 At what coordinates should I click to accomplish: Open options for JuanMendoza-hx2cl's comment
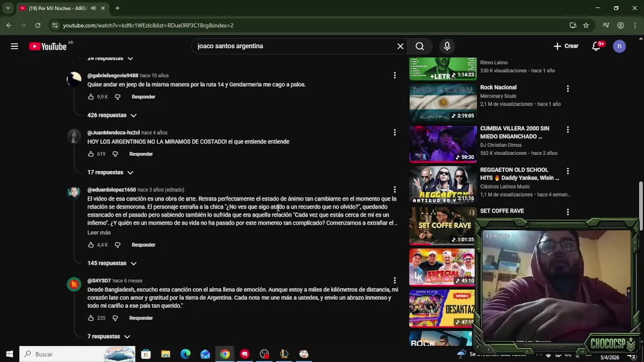pos(394,133)
